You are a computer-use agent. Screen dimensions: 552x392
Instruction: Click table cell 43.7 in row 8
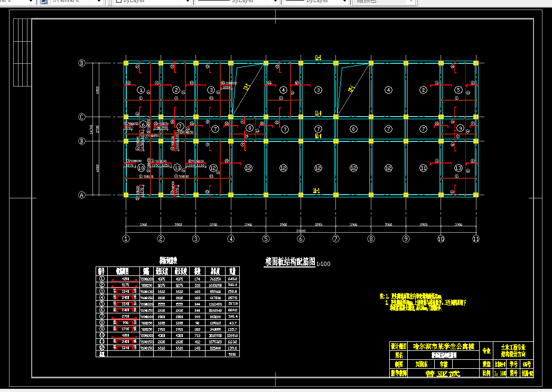232,323
